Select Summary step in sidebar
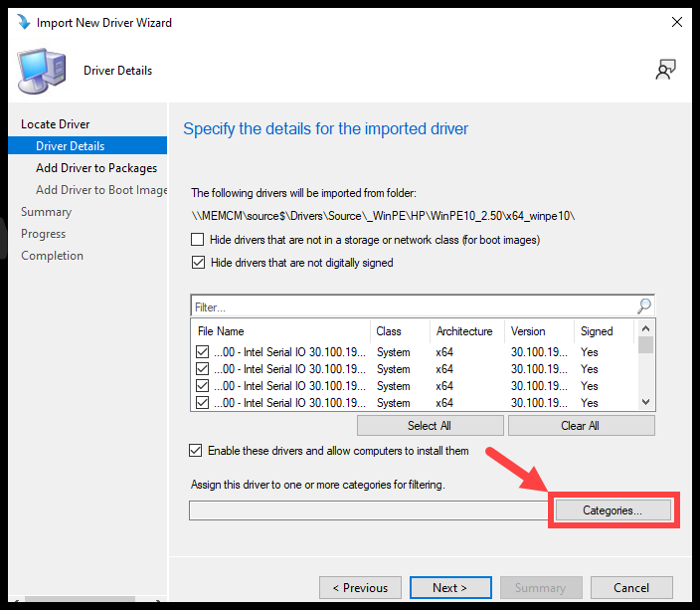Image resolution: width=700 pixels, height=610 pixels. coord(46,212)
